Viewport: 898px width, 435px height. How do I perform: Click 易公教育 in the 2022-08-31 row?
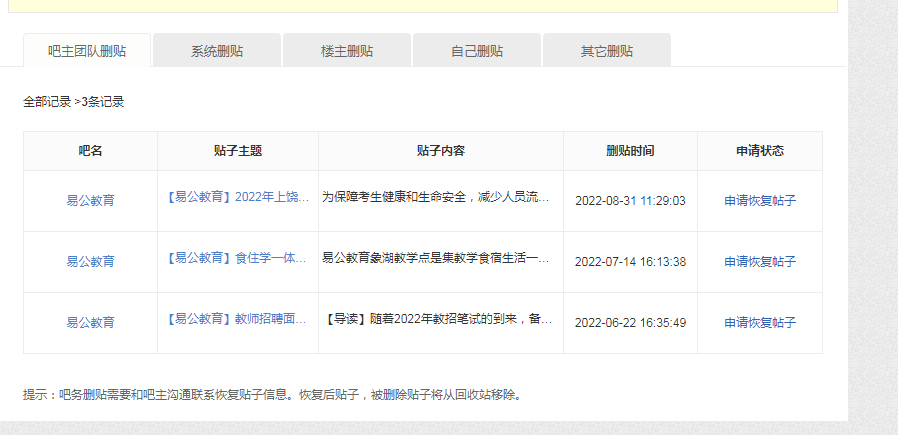pos(90,200)
